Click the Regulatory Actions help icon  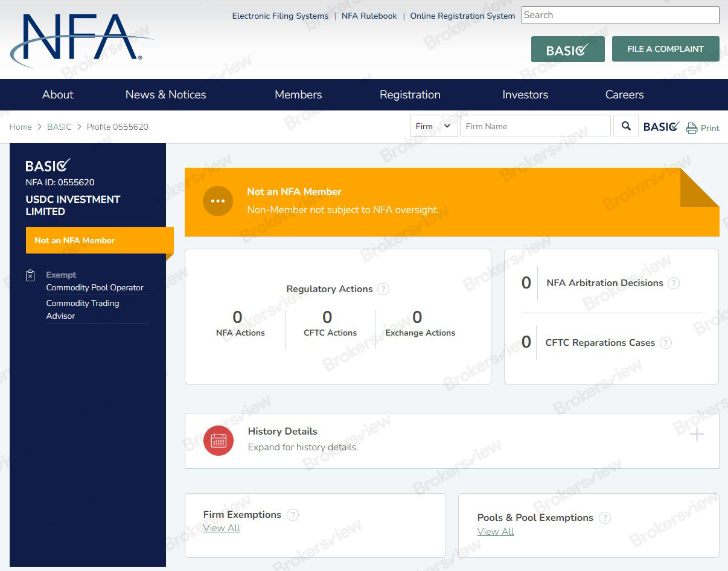coord(383,289)
